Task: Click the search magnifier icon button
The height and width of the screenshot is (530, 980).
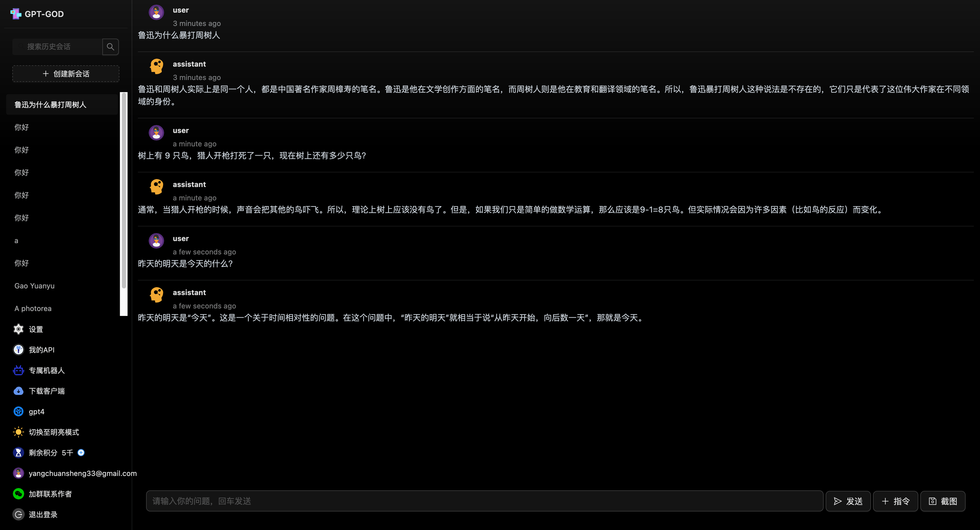Action: tap(110, 47)
